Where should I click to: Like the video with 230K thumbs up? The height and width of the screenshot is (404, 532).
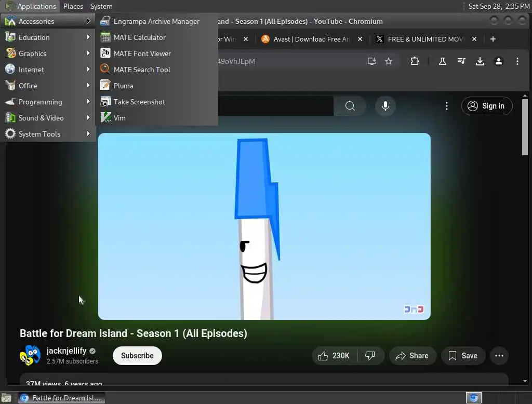click(x=334, y=356)
